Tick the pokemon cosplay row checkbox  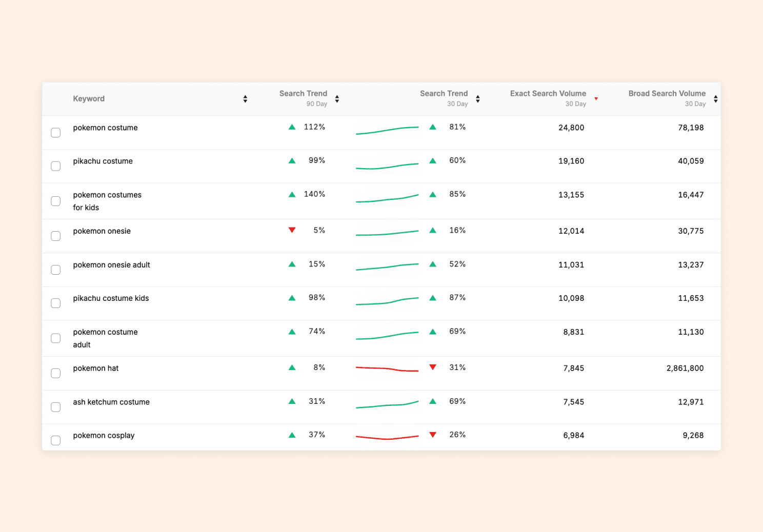(x=56, y=440)
